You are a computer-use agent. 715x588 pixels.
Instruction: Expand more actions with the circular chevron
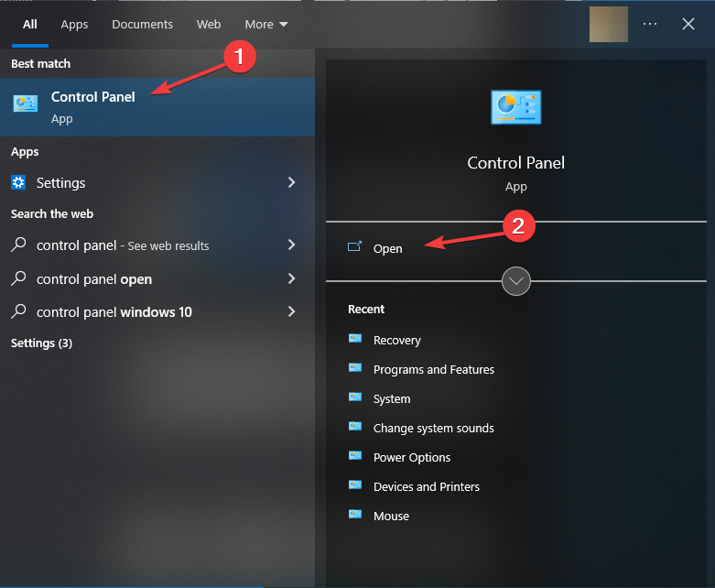point(515,281)
